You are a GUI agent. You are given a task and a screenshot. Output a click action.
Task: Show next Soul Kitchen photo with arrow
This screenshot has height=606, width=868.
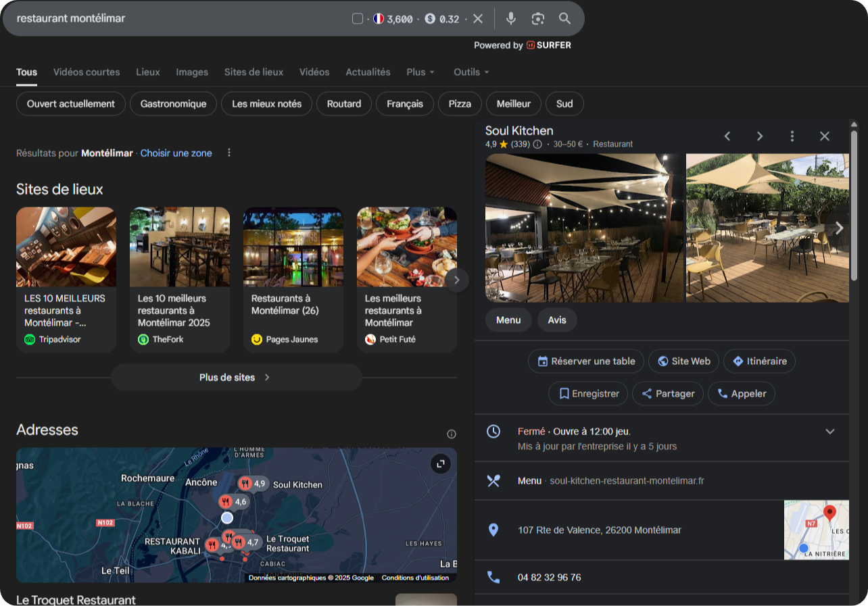pyautogui.click(x=839, y=228)
